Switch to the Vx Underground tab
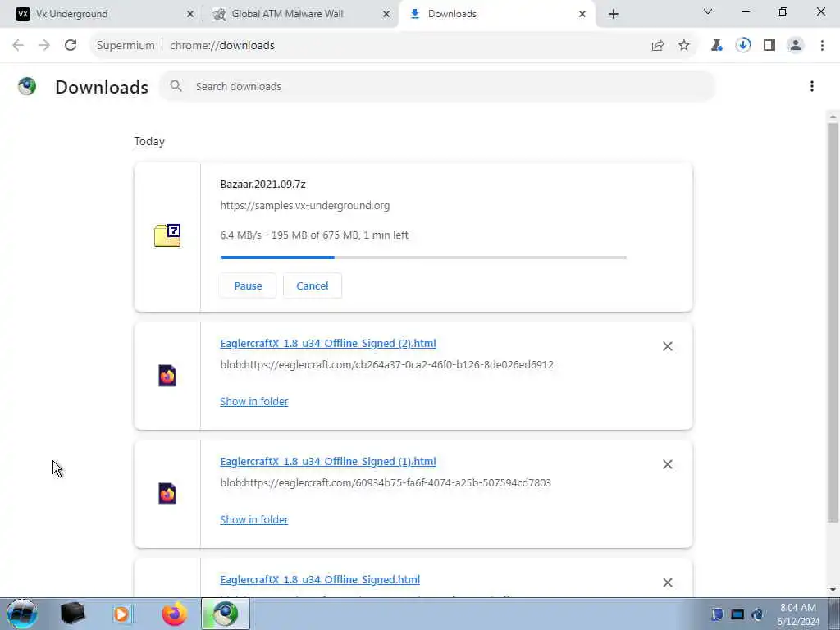This screenshot has width=840, height=630. point(102,14)
